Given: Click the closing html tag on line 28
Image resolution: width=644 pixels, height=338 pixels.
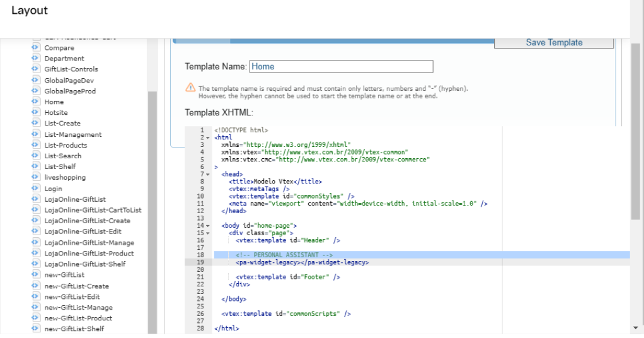Looking at the screenshot, I should click(x=226, y=328).
